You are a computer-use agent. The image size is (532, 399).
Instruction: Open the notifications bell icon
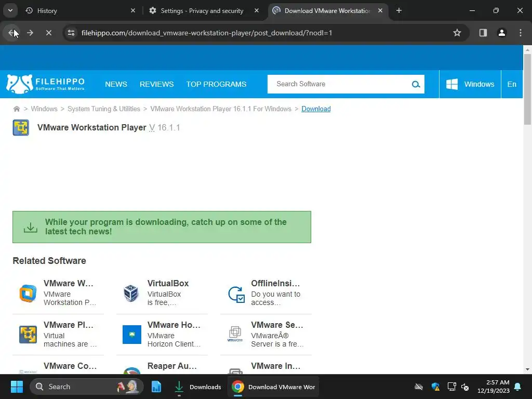pos(518,387)
